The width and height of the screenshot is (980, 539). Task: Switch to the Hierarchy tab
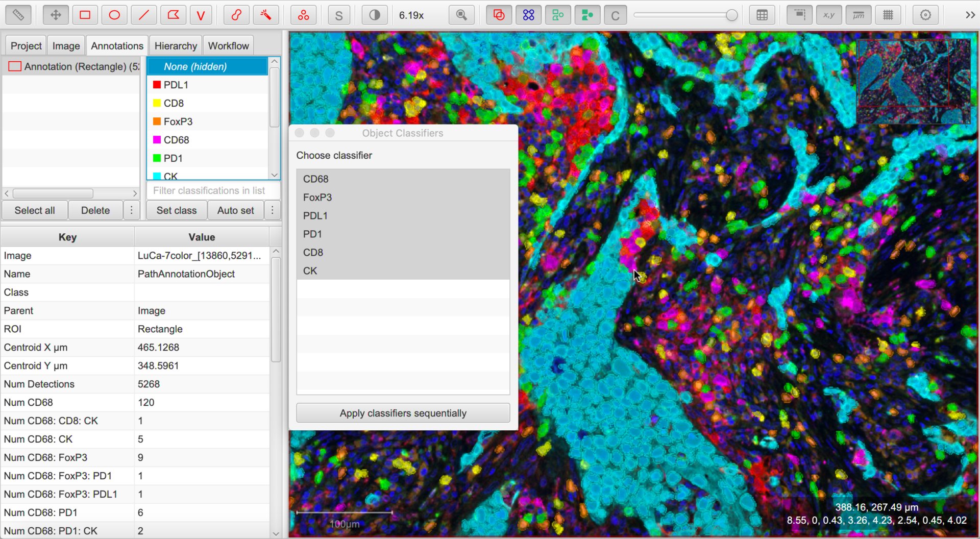coord(176,46)
